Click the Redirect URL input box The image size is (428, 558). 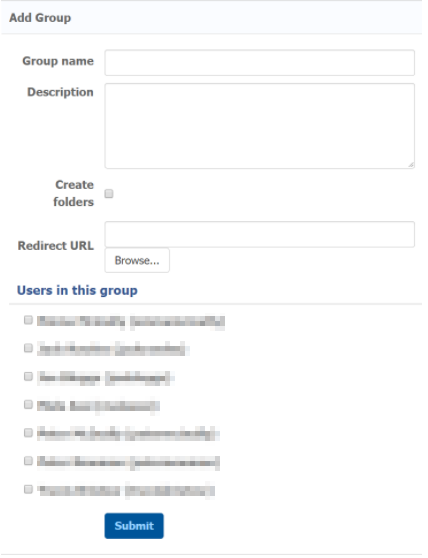pyautogui.click(x=262, y=237)
